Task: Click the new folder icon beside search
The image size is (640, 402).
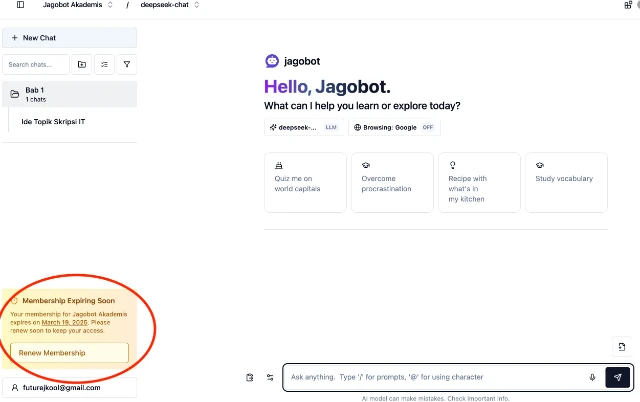Action: [x=82, y=64]
